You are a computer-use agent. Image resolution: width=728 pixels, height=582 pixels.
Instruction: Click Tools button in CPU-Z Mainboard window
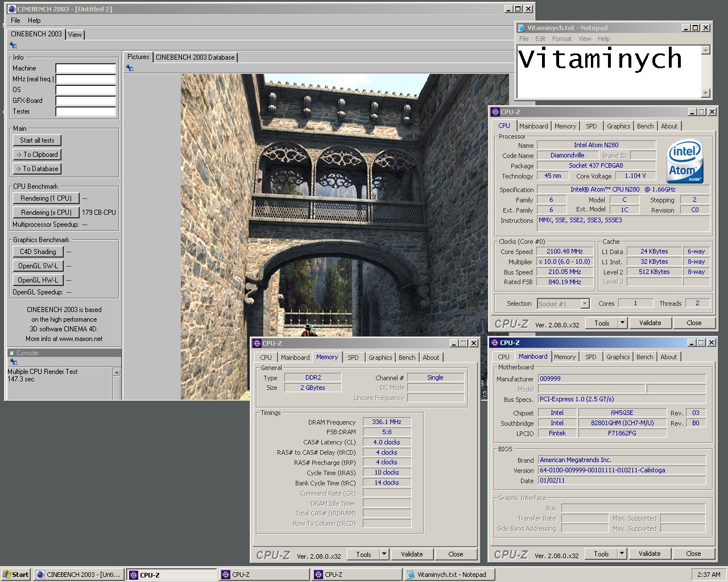(x=601, y=554)
